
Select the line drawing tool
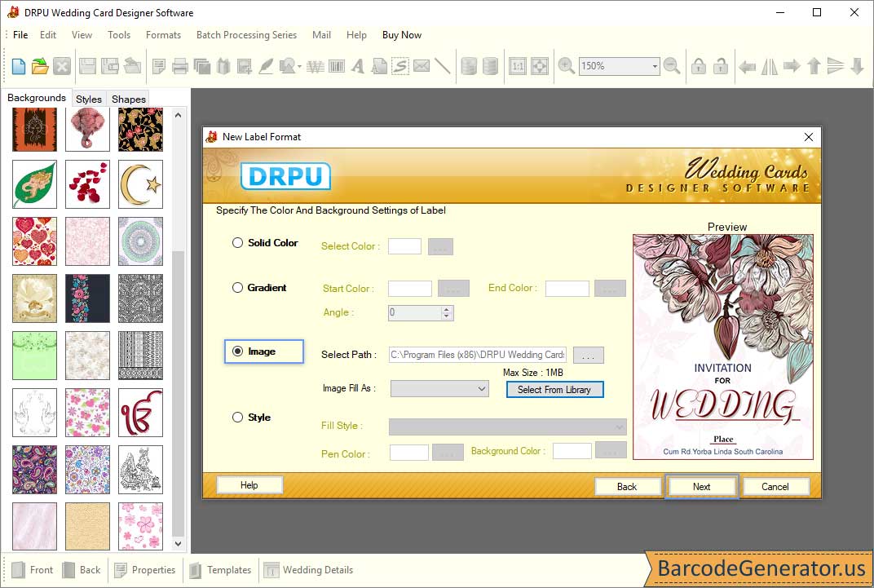click(x=442, y=66)
